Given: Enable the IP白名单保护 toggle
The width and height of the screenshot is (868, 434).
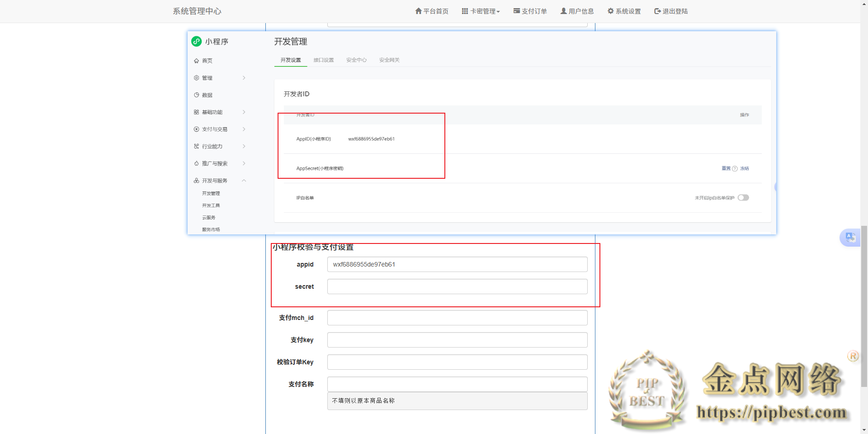Looking at the screenshot, I should click(743, 197).
